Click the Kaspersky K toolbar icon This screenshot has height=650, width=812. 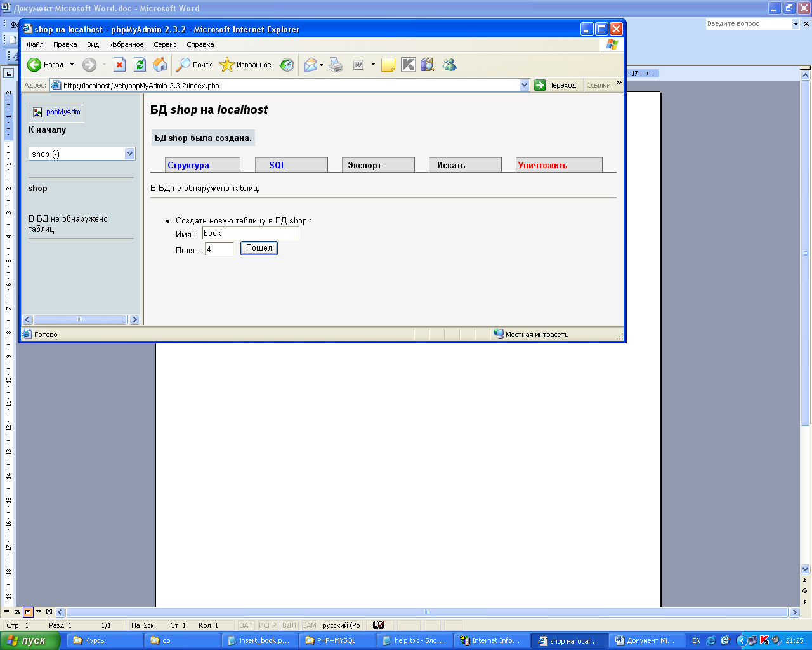coord(409,65)
